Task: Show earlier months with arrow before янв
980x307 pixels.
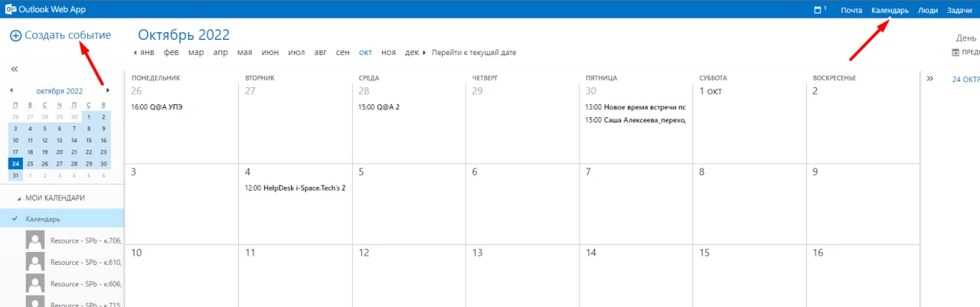Action: click(x=135, y=53)
